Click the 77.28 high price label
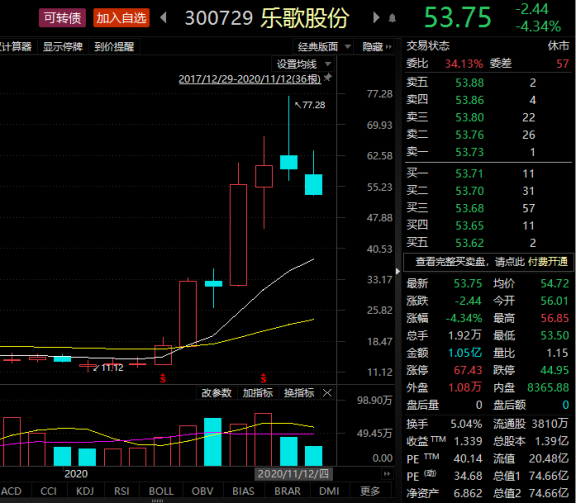The image size is (576, 504). 310,105
